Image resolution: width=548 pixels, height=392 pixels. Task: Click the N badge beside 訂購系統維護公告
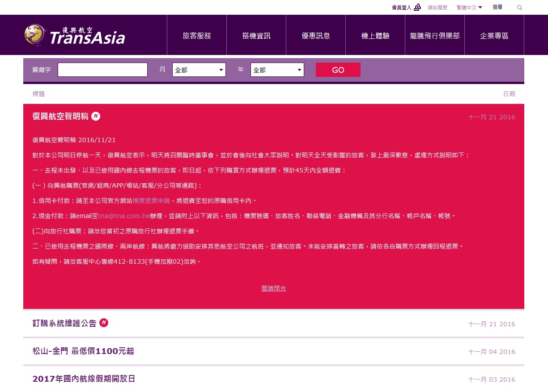104,323
